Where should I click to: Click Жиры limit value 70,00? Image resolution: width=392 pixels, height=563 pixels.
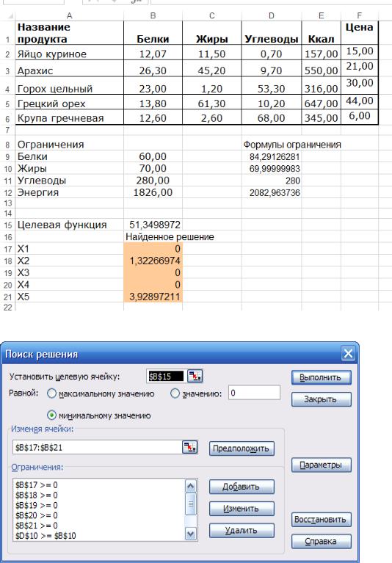click(x=153, y=168)
